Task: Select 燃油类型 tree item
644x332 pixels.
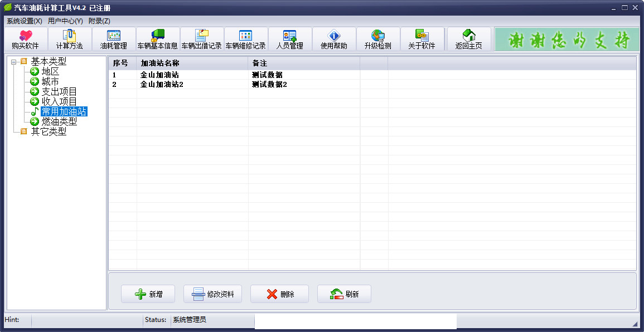Action: [59, 122]
